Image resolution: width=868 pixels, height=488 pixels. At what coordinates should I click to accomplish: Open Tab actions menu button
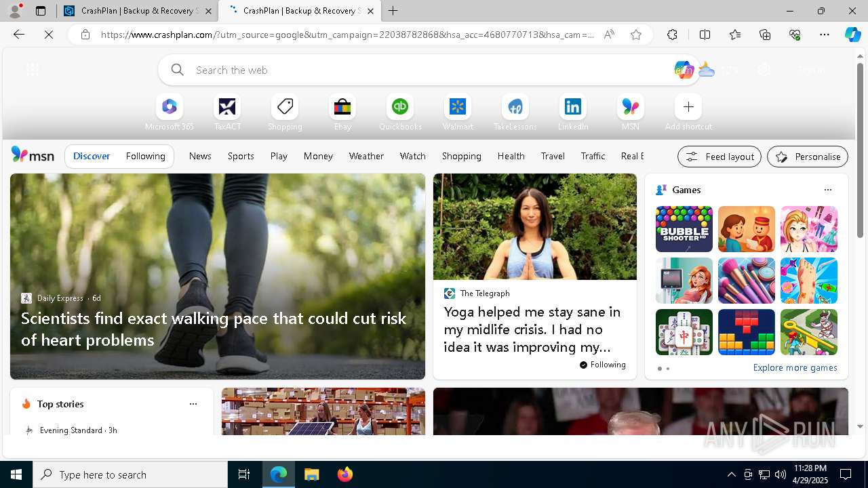[x=41, y=11]
